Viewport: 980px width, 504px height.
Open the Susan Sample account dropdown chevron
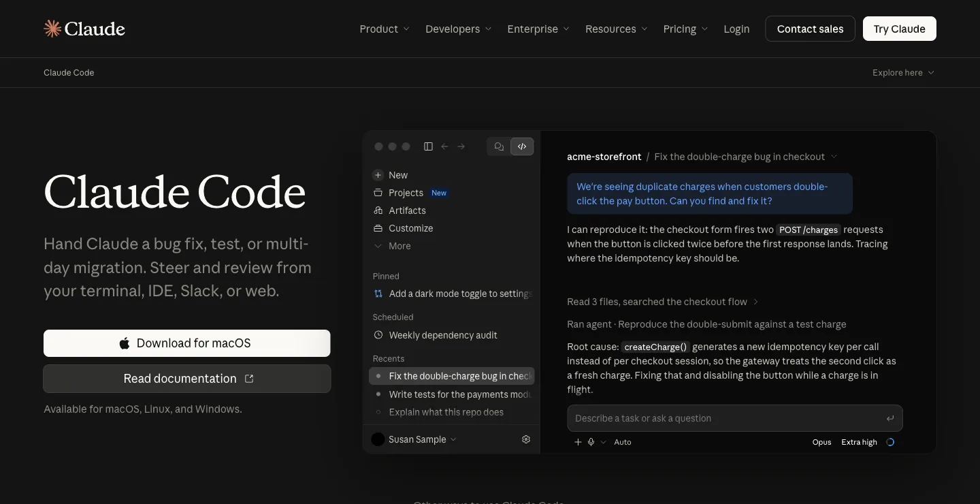tap(453, 439)
